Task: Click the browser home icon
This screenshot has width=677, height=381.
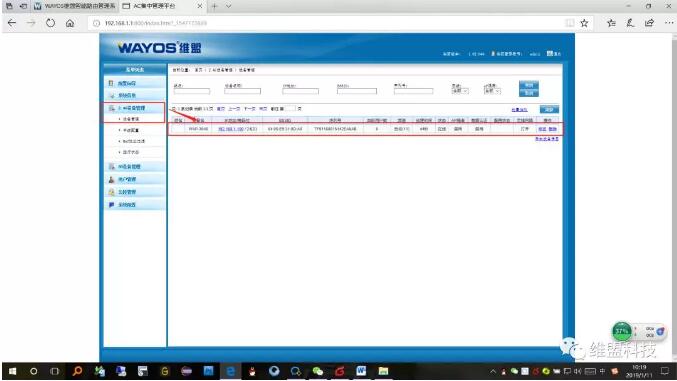Action: coord(70,23)
